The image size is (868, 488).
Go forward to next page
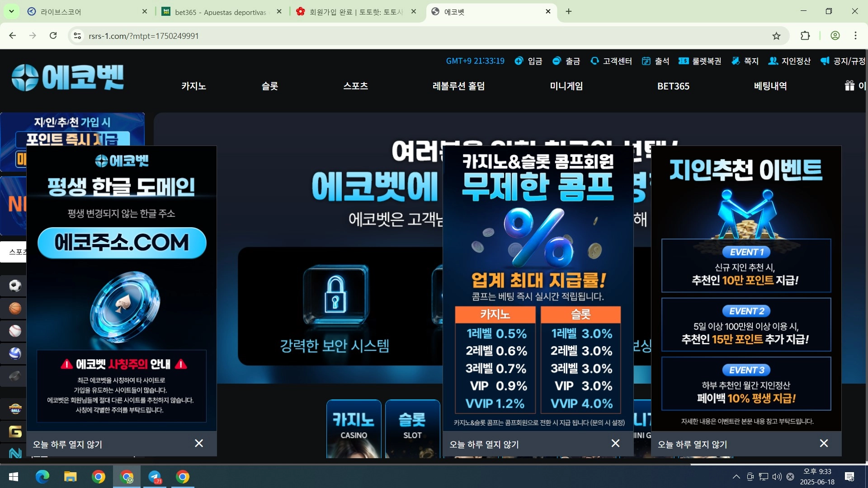coord(33,36)
